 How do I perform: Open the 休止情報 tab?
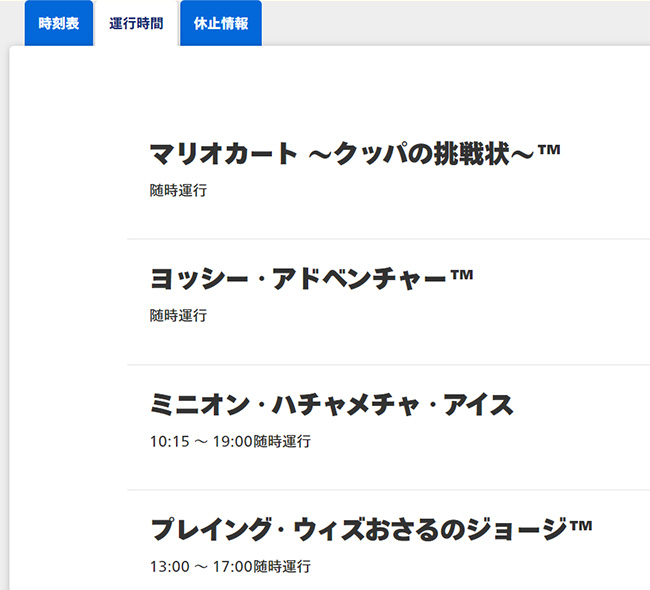[x=221, y=23]
